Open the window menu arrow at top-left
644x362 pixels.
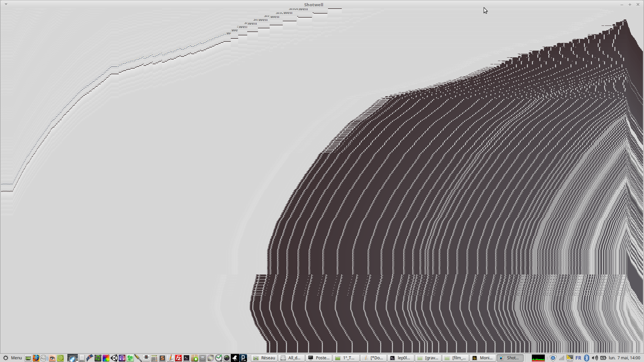(6, 4)
